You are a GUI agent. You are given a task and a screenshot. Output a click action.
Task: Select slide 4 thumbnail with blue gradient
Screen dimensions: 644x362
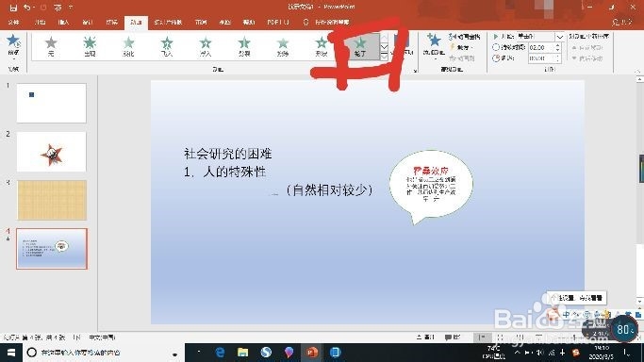click(52, 249)
